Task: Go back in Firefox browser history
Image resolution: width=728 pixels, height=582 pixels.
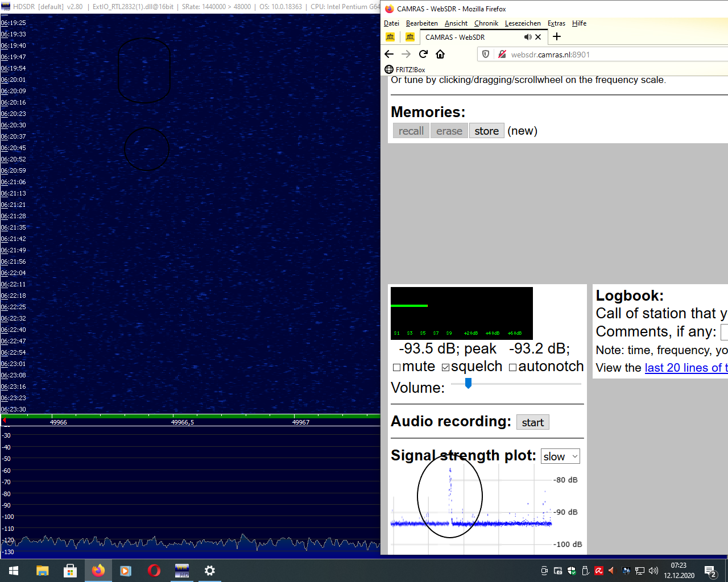Action: [389, 54]
